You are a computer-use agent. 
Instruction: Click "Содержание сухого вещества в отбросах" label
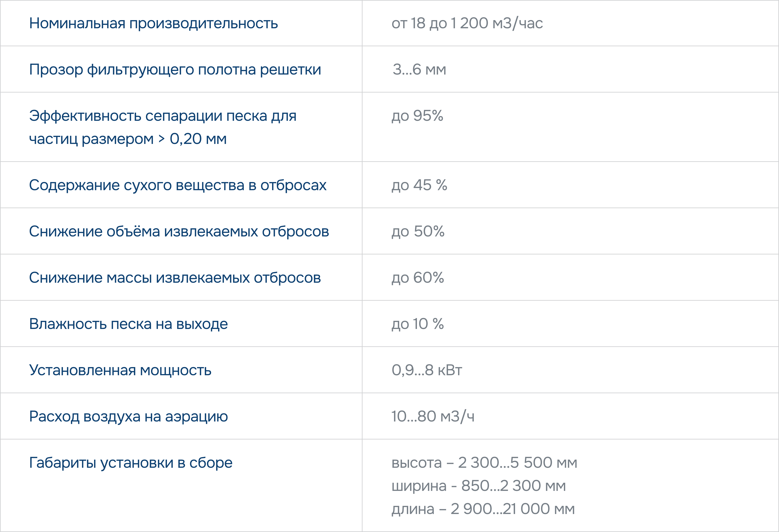click(x=178, y=185)
